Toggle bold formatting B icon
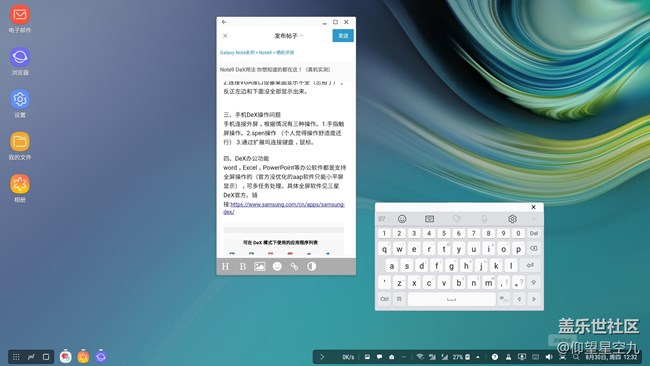 click(x=243, y=267)
